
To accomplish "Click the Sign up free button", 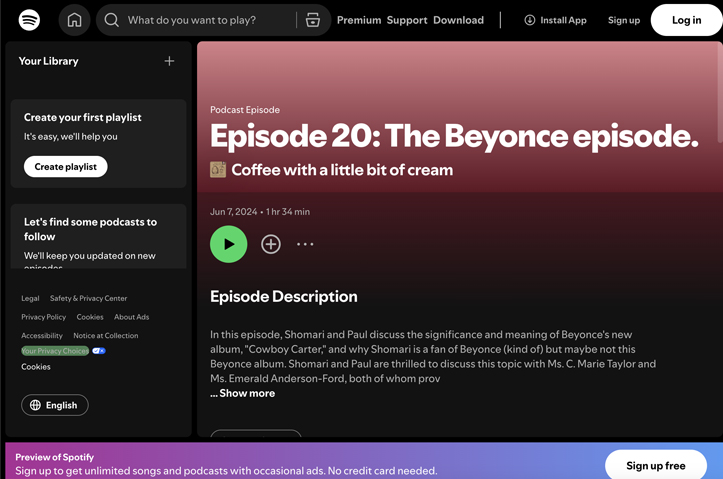I will (x=656, y=465).
